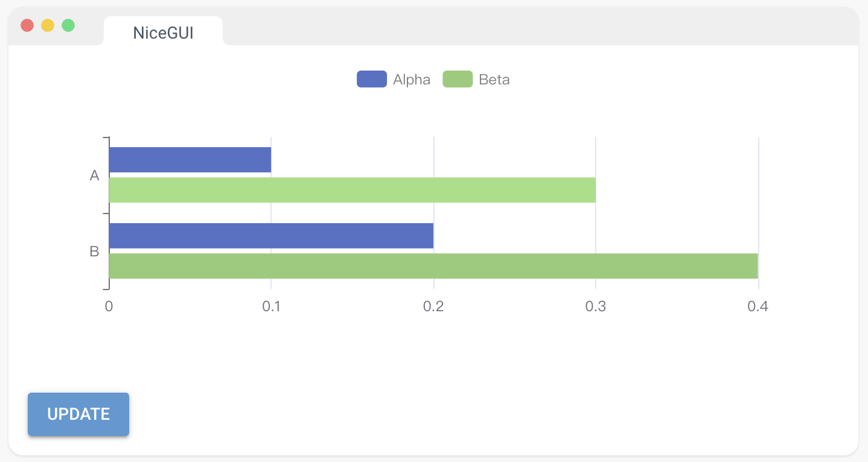Click the 0.4 value axis label
868x462 pixels.
758,306
